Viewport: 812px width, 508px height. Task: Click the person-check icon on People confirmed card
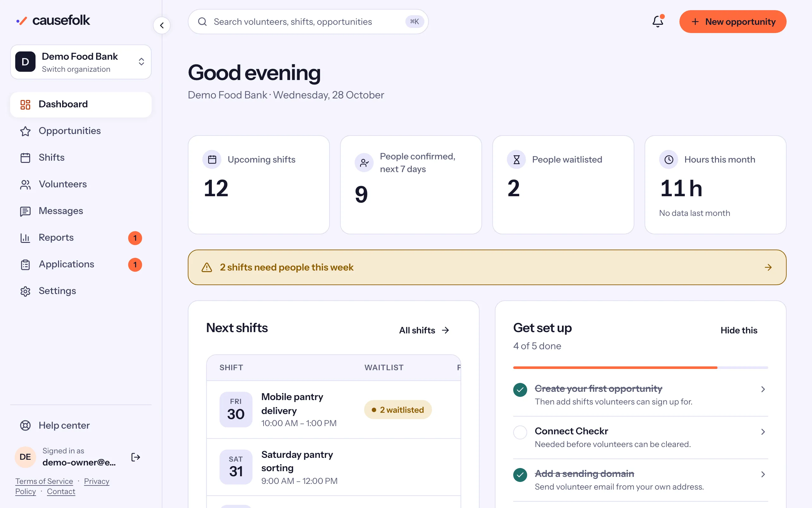pyautogui.click(x=364, y=163)
